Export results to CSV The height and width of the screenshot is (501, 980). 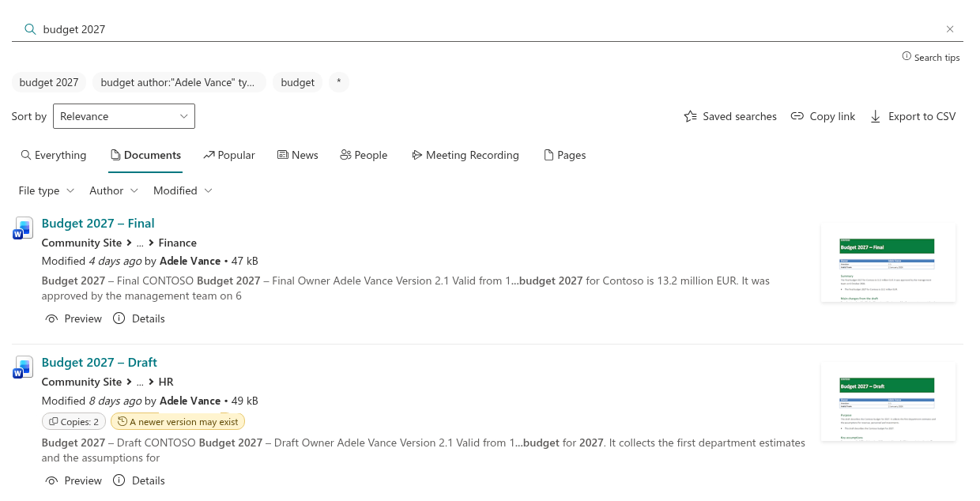tap(913, 116)
